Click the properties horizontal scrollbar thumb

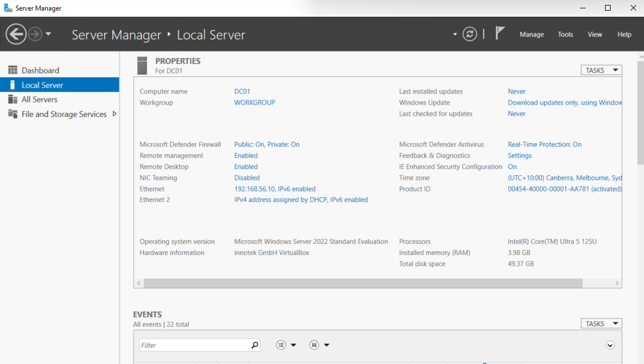(x=363, y=283)
